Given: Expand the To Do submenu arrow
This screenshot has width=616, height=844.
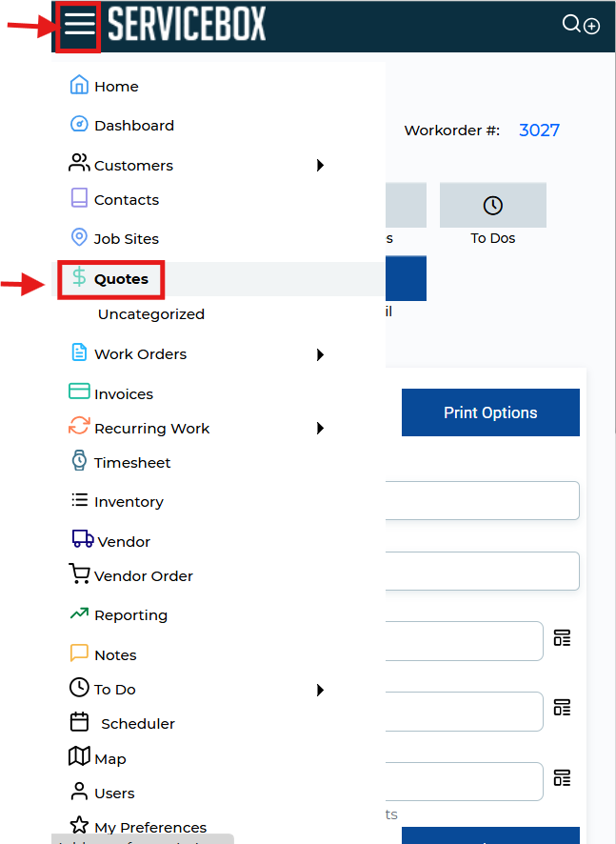Looking at the screenshot, I should click(x=321, y=690).
